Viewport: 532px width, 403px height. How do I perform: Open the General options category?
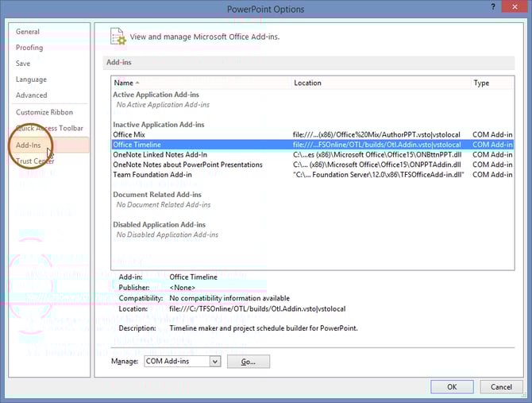(x=28, y=32)
